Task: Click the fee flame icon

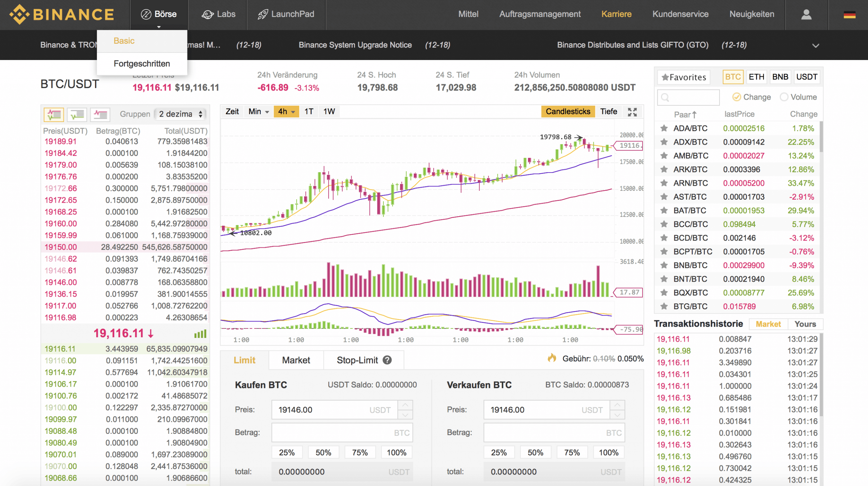Action: (552, 358)
